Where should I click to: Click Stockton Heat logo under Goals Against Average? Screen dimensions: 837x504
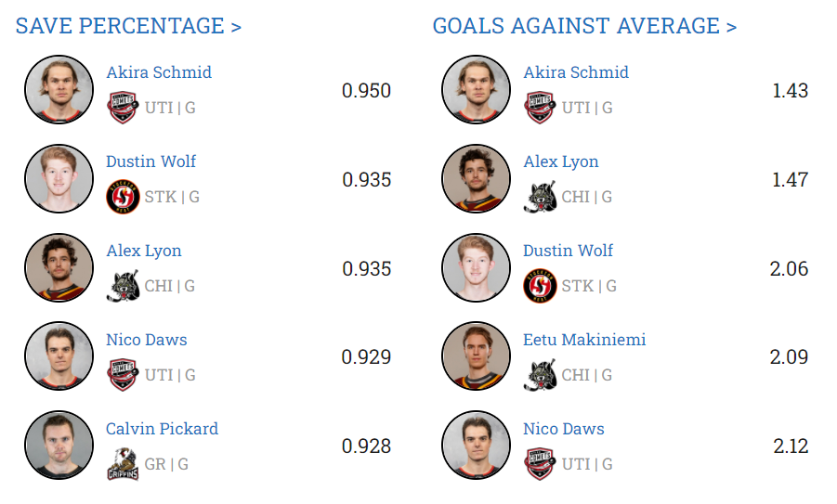[x=539, y=286]
